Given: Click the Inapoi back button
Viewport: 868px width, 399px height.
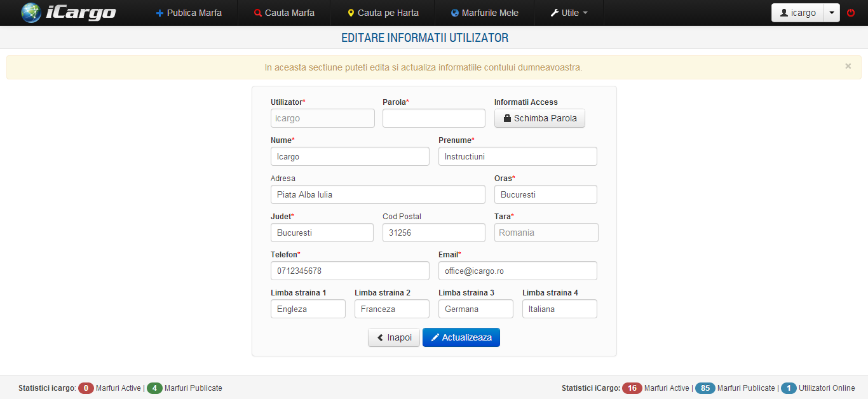Looking at the screenshot, I should click(394, 337).
